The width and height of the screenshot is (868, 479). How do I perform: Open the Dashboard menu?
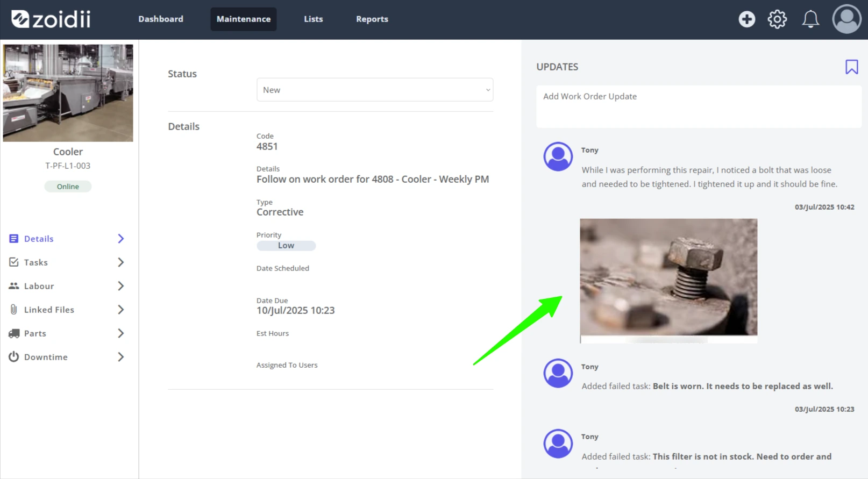[161, 19]
